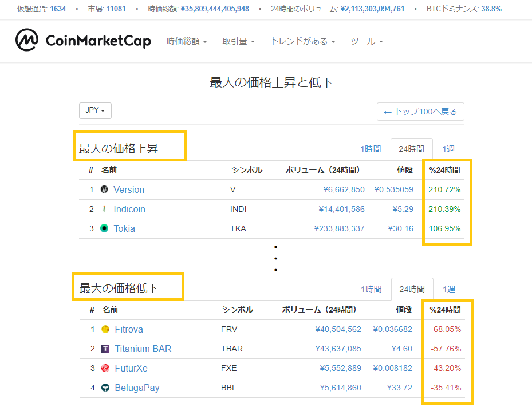Select 1時間 tab in losers table

(x=371, y=289)
